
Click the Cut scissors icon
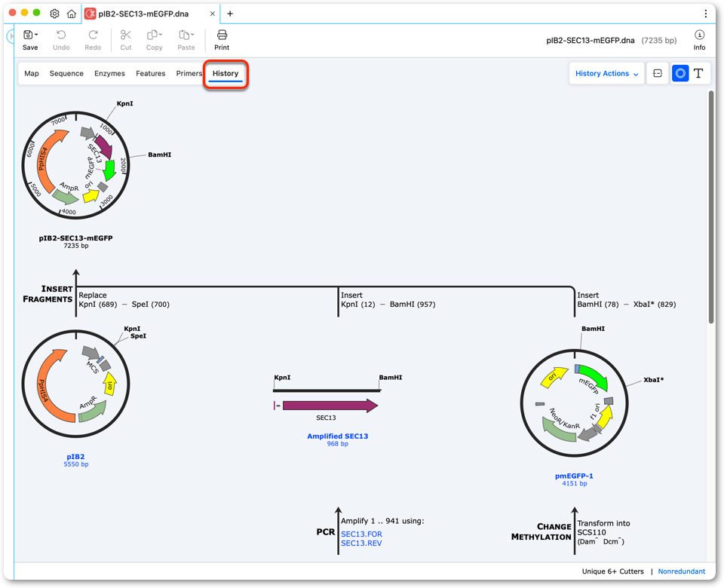click(x=126, y=35)
